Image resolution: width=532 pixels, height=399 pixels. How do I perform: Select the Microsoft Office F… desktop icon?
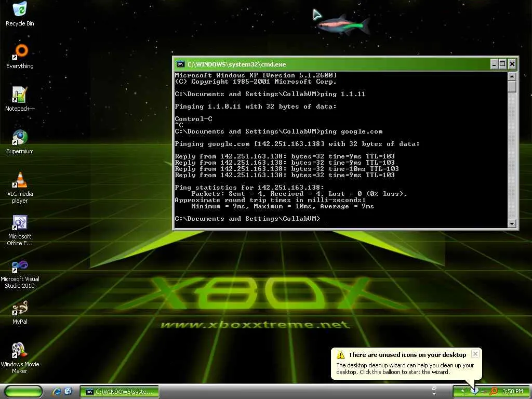[x=20, y=230]
